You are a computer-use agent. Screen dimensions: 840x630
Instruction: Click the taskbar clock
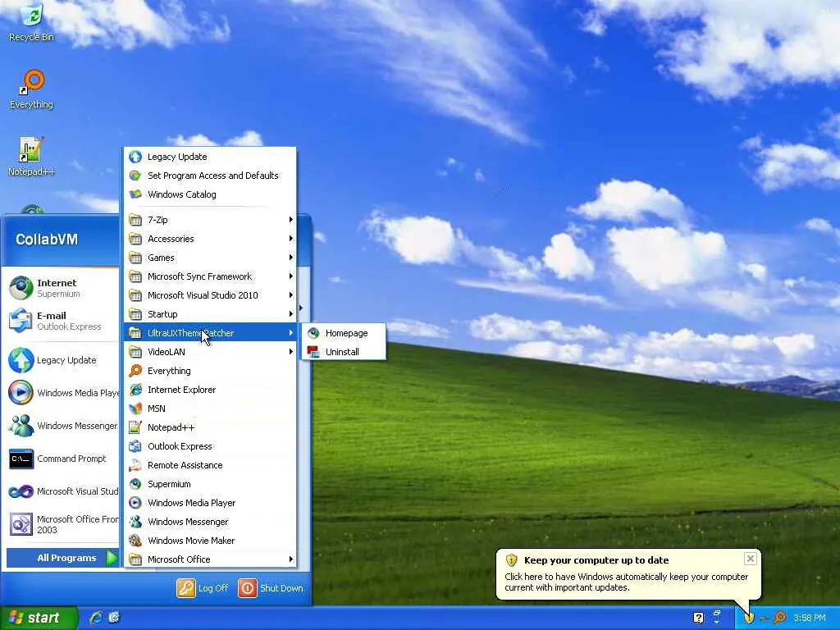(810, 618)
